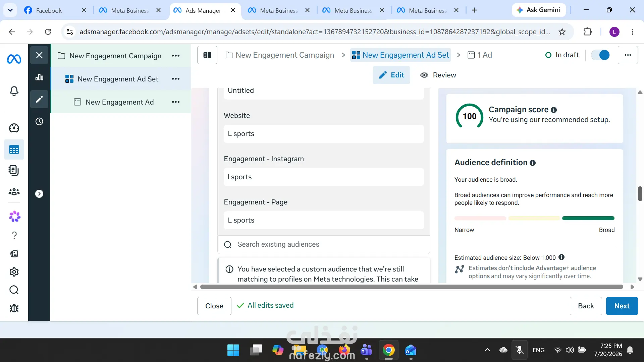Select the Untitled audience entry
Image resolution: width=644 pixels, height=362 pixels.
click(324, 93)
